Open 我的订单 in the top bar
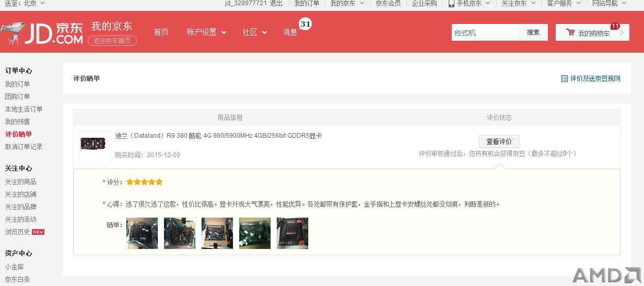644x286 pixels. coord(307,3)
